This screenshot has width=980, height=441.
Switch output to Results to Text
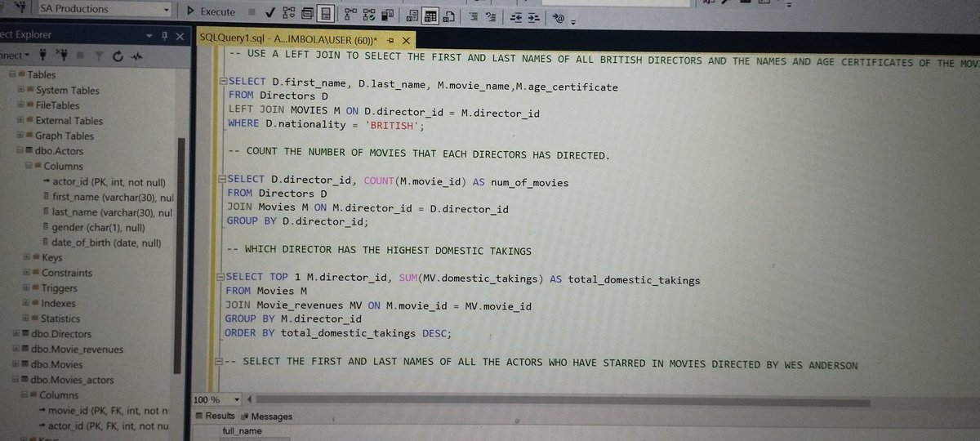412,16
